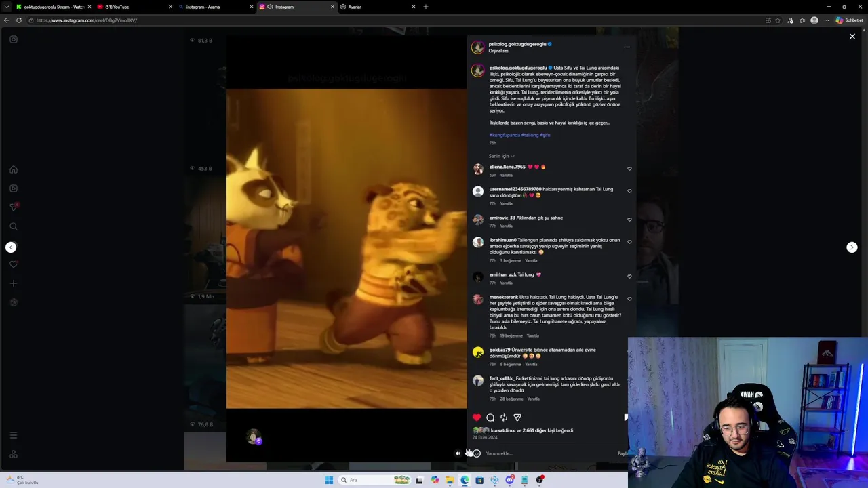Click the Instagram logo in left sidebar

(14, 39)
